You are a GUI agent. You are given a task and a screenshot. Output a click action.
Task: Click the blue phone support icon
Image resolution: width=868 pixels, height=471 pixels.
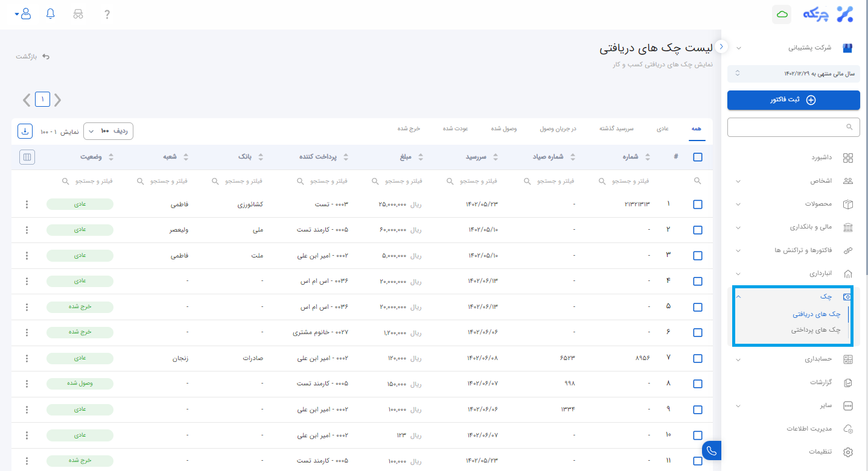(712, 450)
